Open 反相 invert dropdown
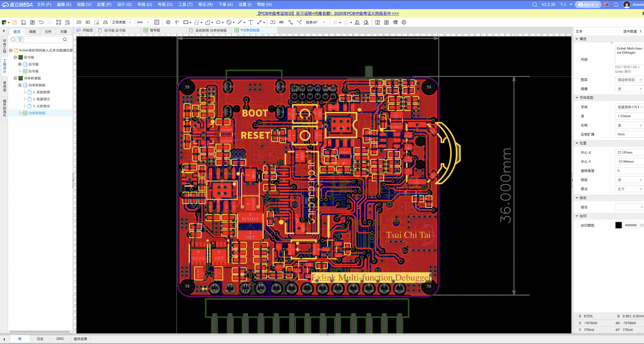644x344 pixels. click(629, 125)
